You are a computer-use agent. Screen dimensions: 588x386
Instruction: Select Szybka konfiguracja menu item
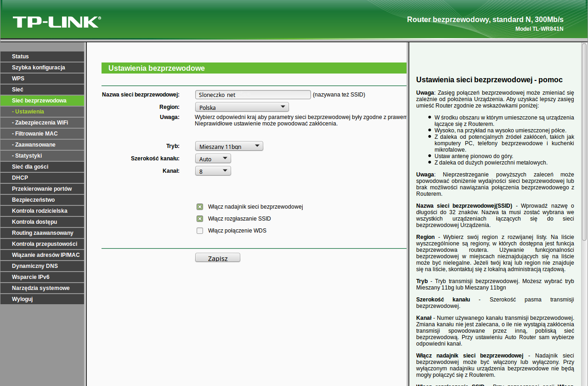click(x=42, y=68)
